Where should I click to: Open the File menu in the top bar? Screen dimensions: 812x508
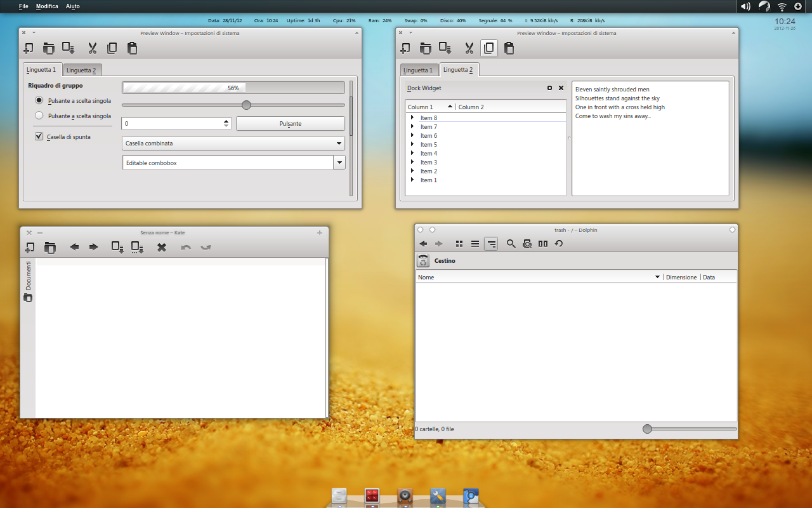[23, 6]
